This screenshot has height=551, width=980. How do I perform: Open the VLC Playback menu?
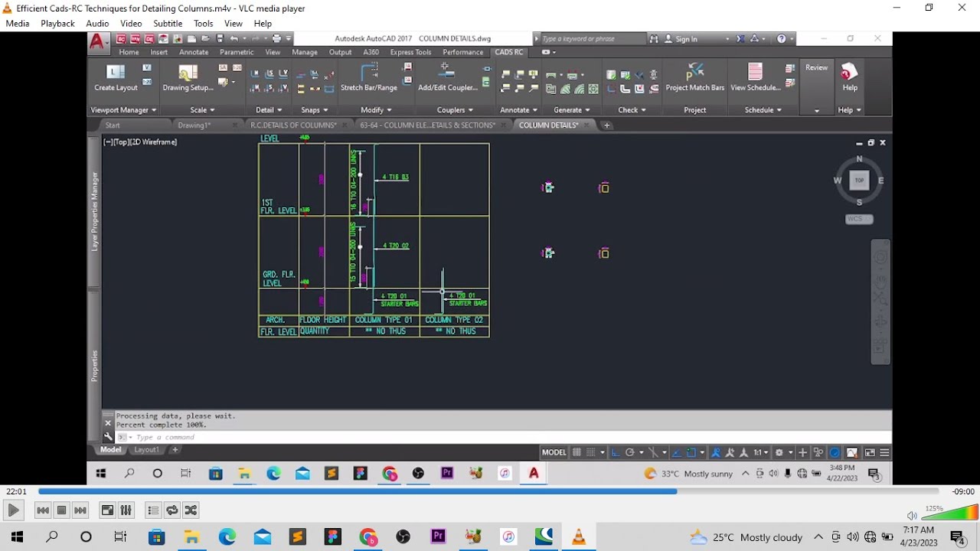57,24
